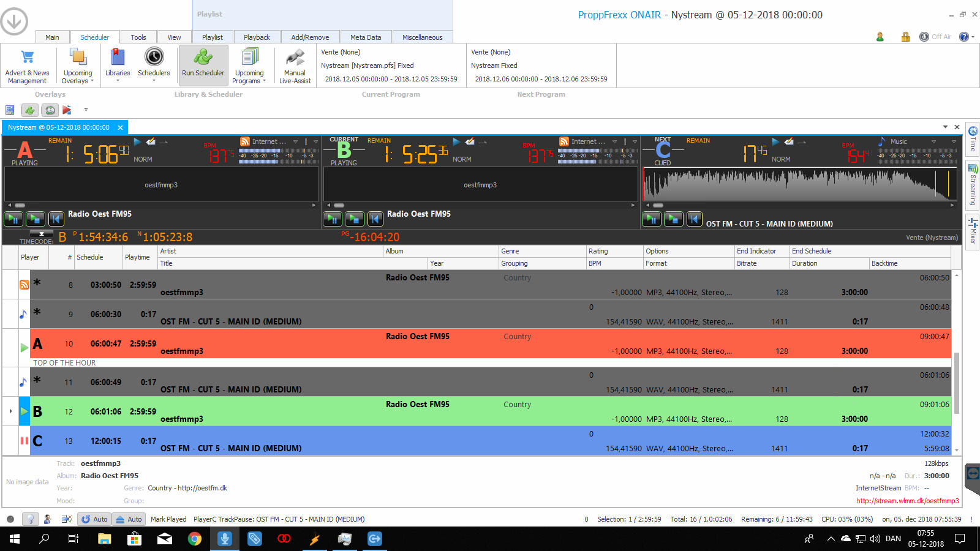The height and width of the screenshot is (551, 980).
Task: Click the Genre column header
Action: [543, 251]
